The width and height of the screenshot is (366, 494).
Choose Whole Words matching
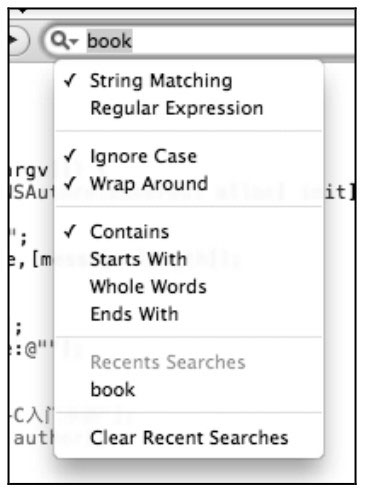tap(148, 286)
